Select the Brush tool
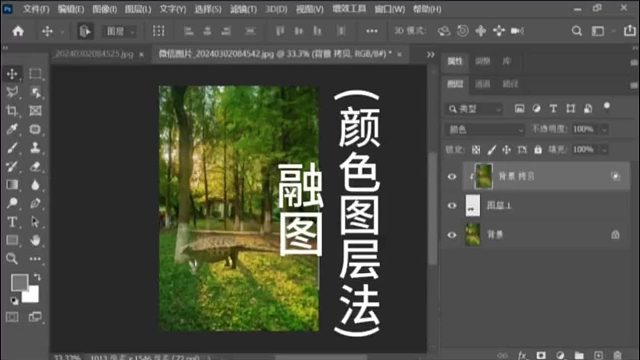 tap(12, 148)
